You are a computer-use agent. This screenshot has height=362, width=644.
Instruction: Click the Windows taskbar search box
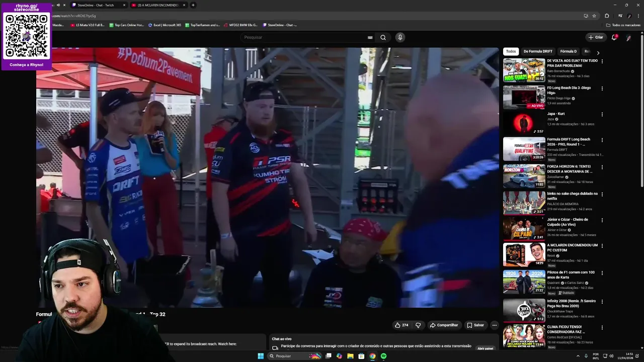click(295, 356)
